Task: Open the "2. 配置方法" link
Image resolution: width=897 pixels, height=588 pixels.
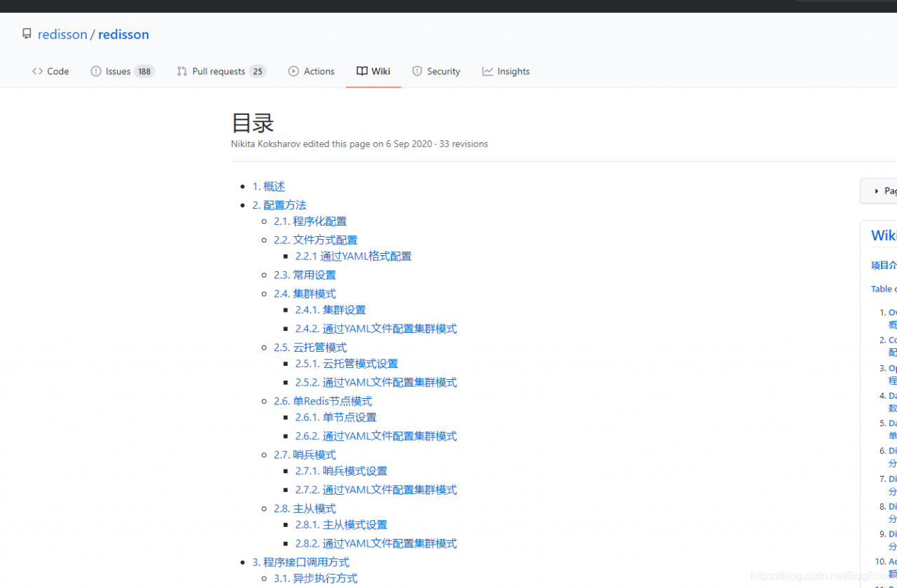Action: click(279, 205)
